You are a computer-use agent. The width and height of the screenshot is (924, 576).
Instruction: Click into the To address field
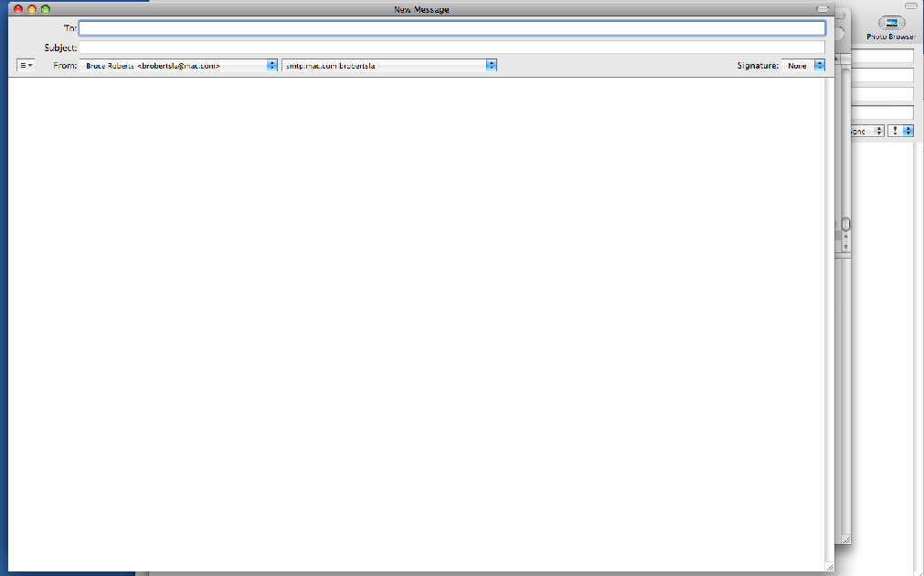pos(452,27)
